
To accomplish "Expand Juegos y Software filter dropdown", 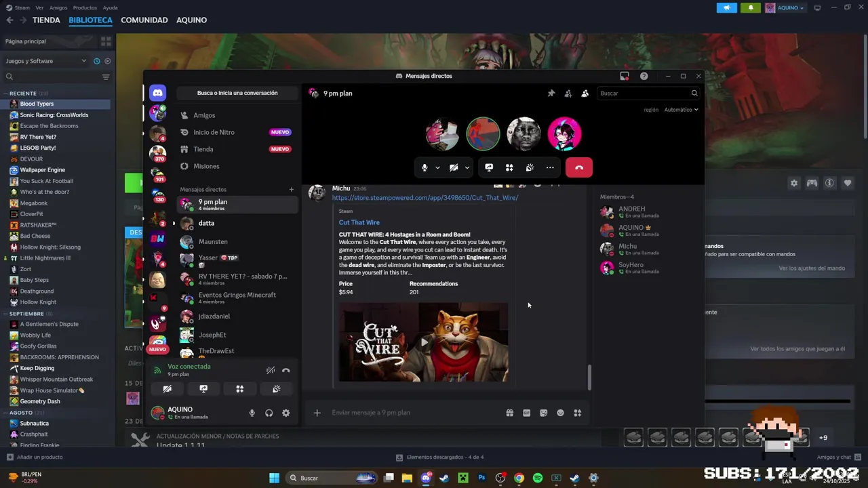I will coord(46,61).
